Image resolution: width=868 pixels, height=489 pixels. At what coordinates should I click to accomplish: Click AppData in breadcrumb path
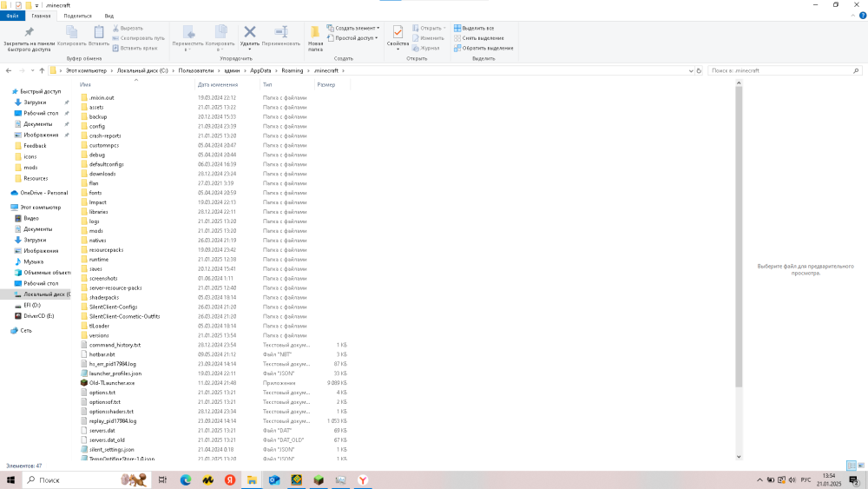(260, 71)
